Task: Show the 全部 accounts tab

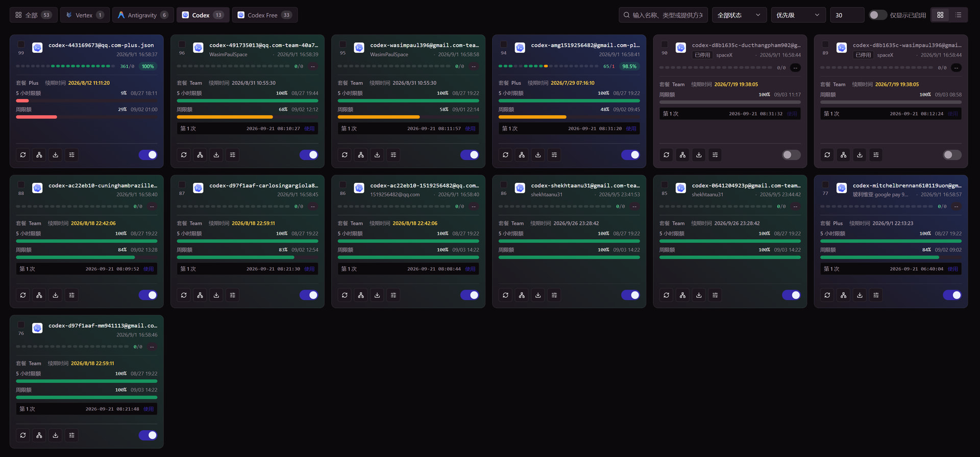Action: click(33, 15)
